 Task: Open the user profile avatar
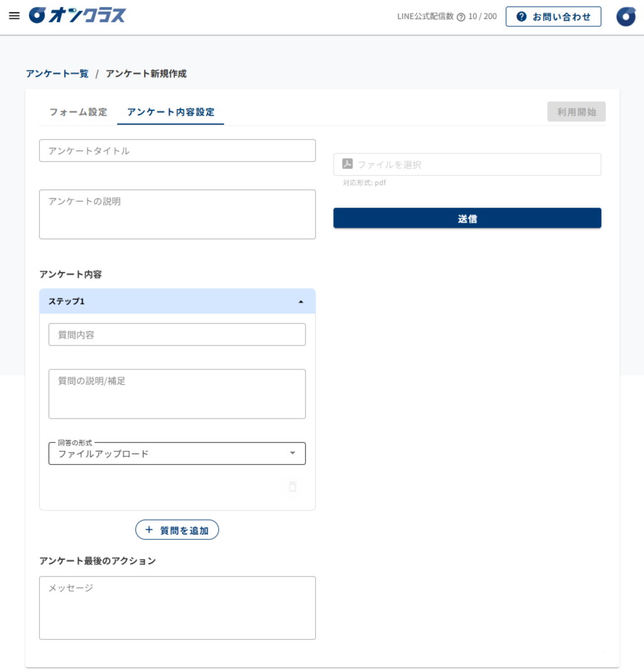[626, 17]
